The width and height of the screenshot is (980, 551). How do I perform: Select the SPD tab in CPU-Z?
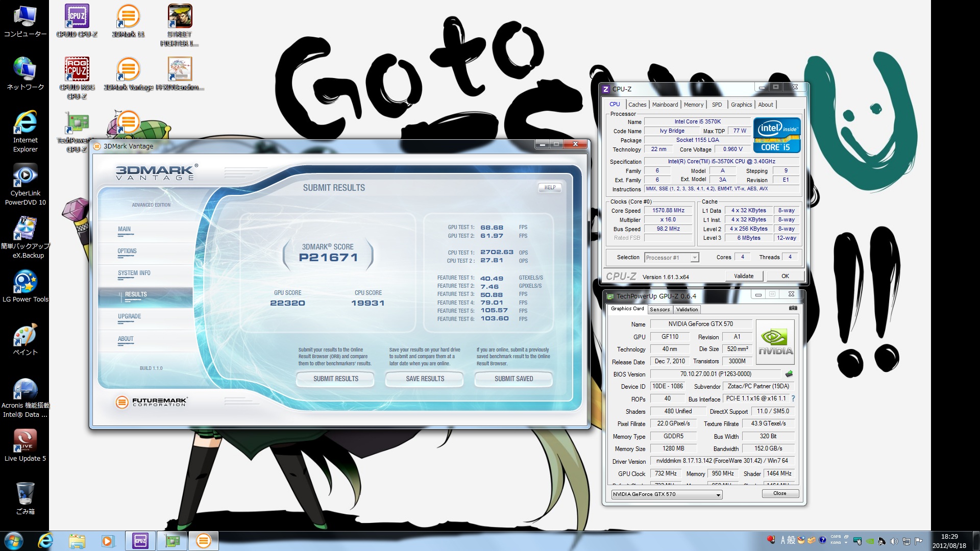click(717, 105)
